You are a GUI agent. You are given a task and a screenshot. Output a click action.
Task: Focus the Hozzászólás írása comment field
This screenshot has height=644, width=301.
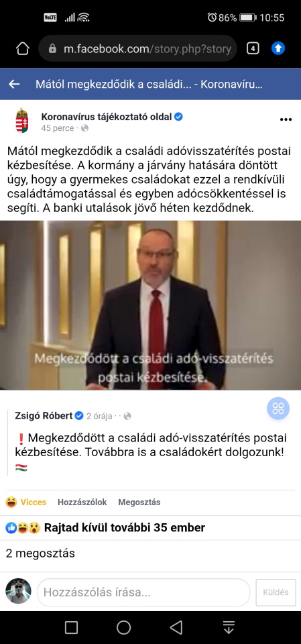143,592
